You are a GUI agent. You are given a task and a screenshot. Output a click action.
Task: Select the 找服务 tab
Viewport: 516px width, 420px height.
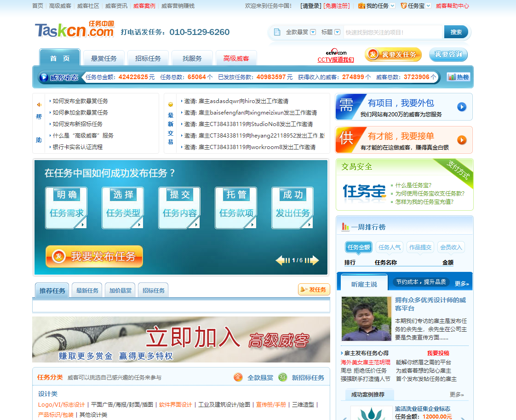[192, 58]
